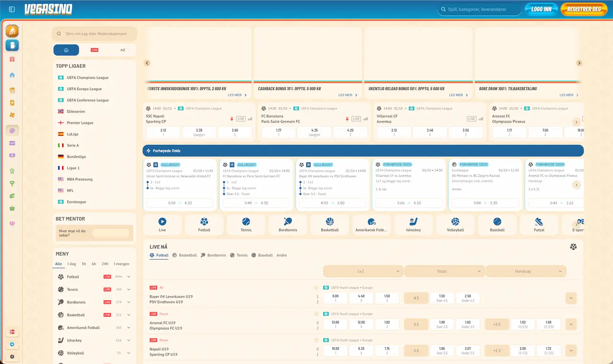The height and width of the screenshot is (364, 613).
Task: Click the home icon in left sidebar
Action: [12, 75]
